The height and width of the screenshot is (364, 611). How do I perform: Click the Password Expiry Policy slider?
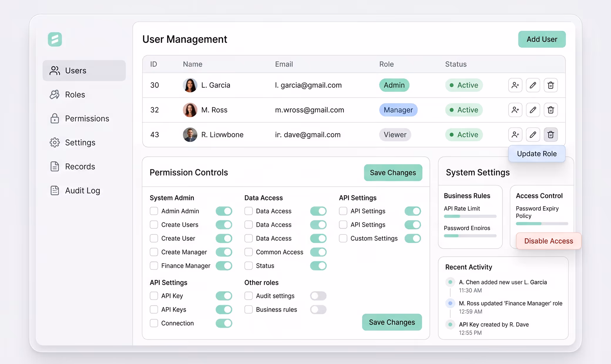tap(542, 224)
